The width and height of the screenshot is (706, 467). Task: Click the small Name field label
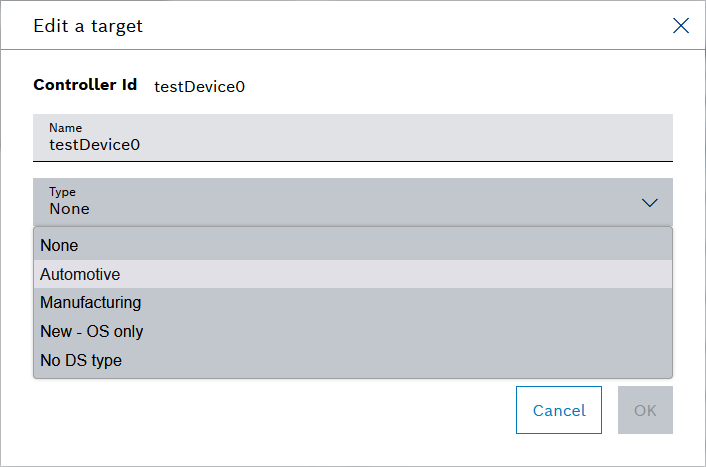click(x=65, y=128)
